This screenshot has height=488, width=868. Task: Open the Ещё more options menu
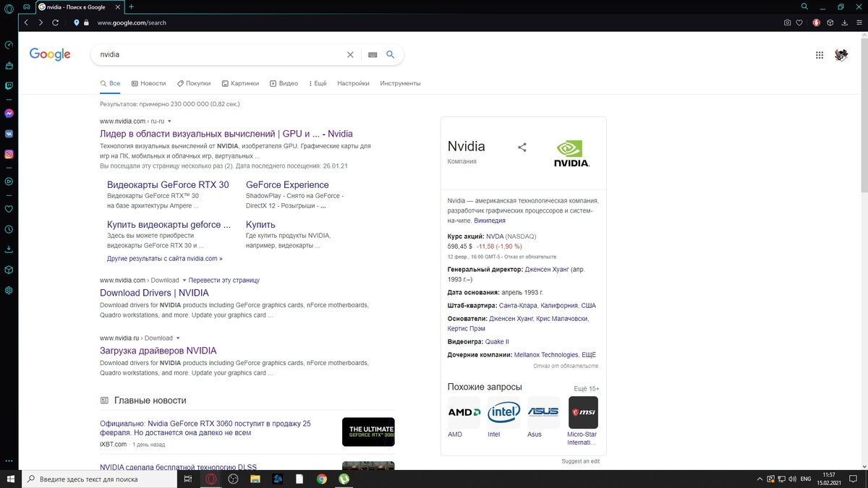coord(318,83)
